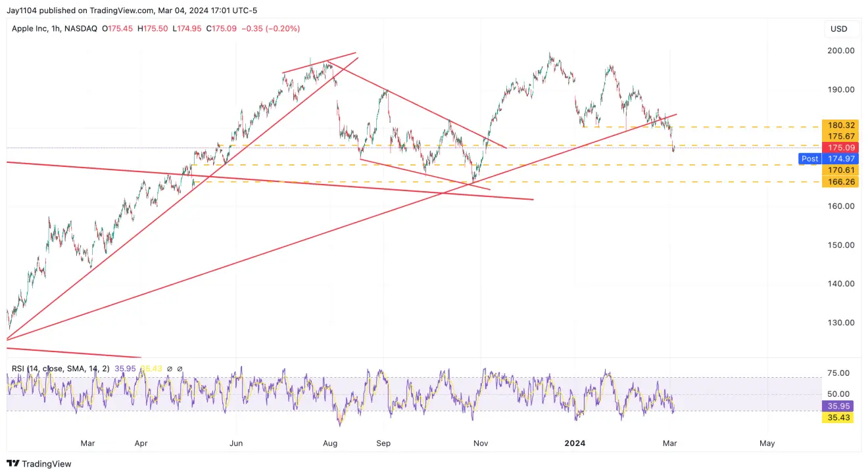The height and width of the screenshot is (475, 868).
Task: Click the Aug label on time axis
Action: 331,443
